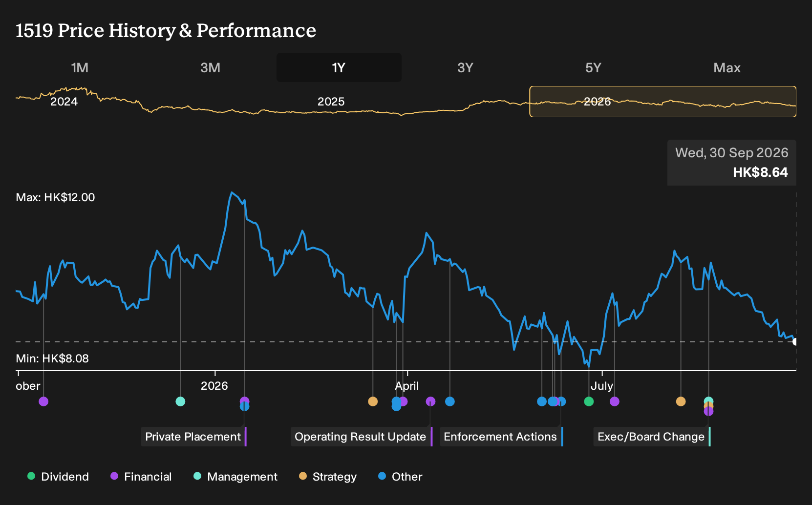Click the purple marker above Private Placement label

(x=245, y=400)
